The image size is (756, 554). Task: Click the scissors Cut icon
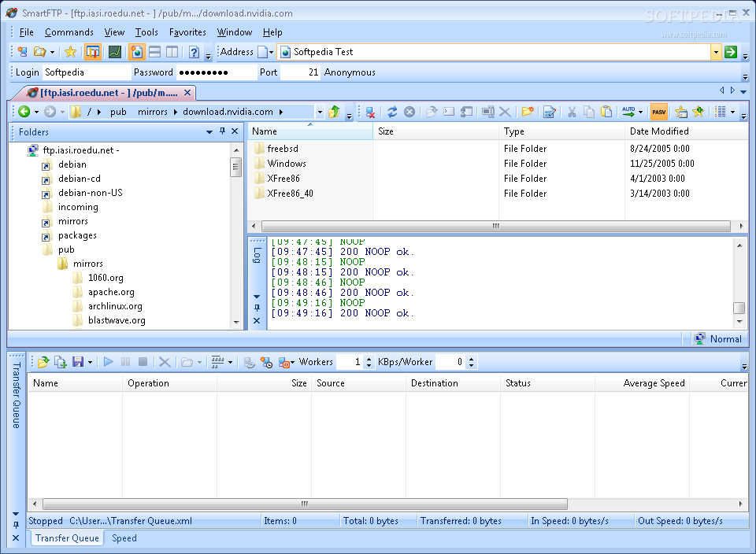[x=572, y=112]
